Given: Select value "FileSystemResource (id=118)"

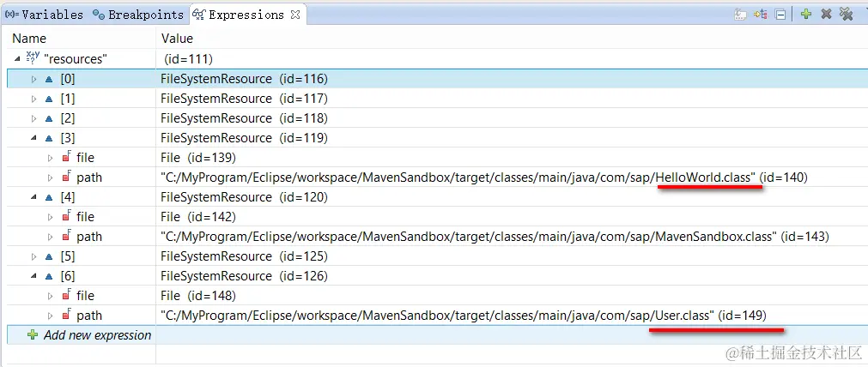Looking at the screenshot, I should click(x=244, y=119).
